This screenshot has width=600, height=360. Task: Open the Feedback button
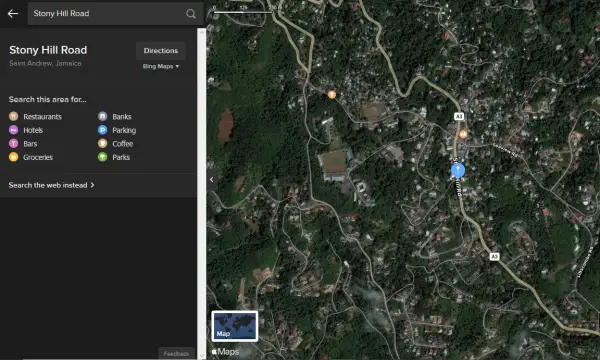pos(176,353)
